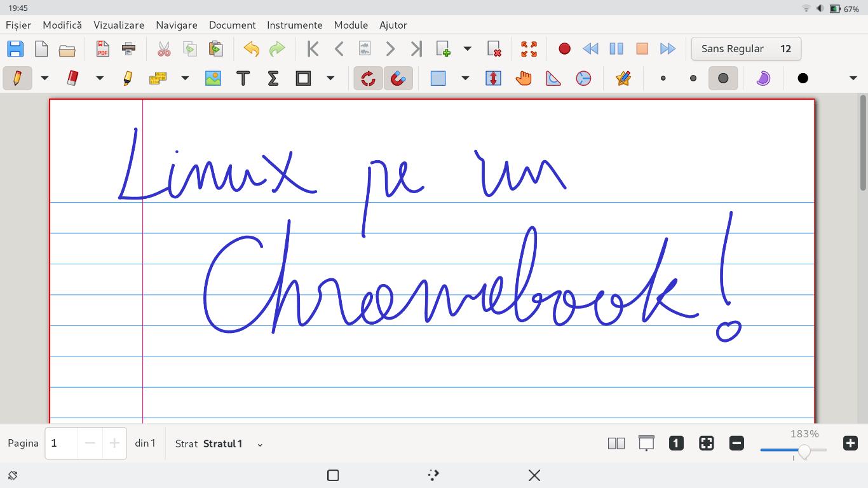Expand the eraser options dropdown arrow
This screenshot has width=868, height=488.
coord(100,78)
